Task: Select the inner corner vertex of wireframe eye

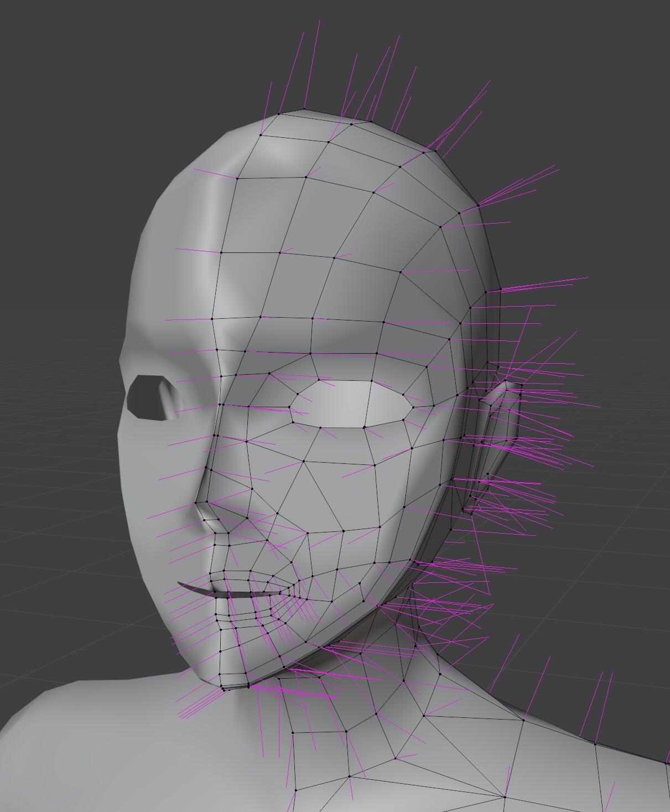Action: coord(290,408)
